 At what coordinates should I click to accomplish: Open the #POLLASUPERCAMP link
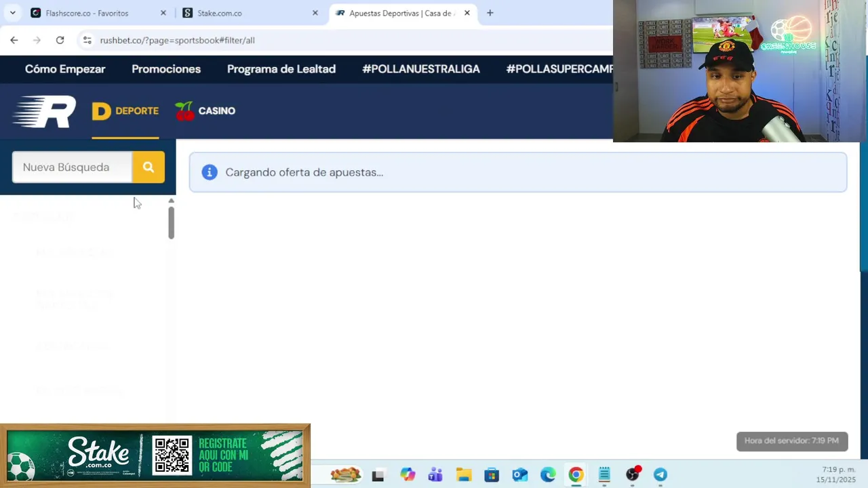click(x=559, y=69)
